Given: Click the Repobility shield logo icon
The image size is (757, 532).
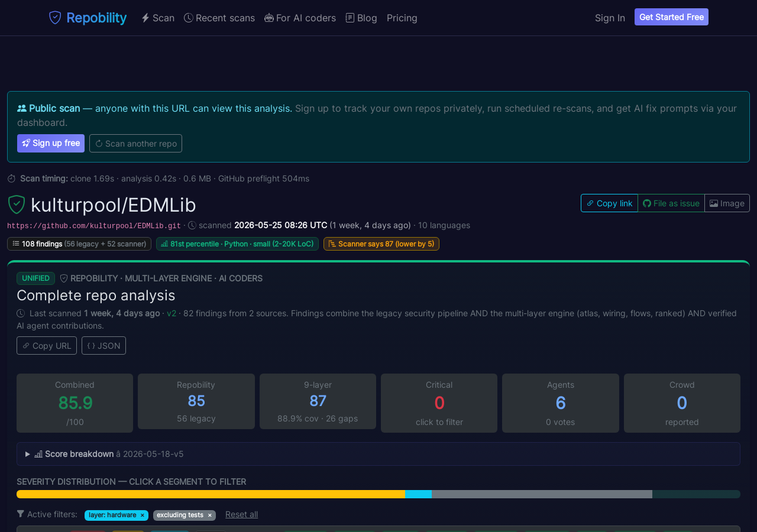Looking at the screenshot, I should pos(55,18).
